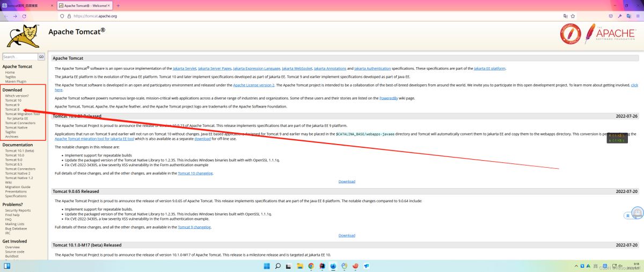Click the floating avatar icon on right edge

click(x=637, y=213)
